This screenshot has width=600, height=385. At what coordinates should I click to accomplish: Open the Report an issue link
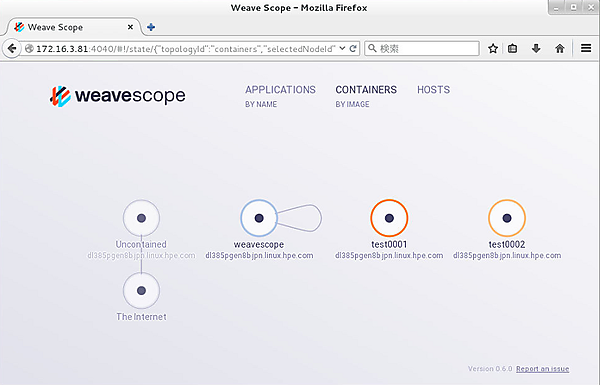pyautogui.click(x=542, y=369)
